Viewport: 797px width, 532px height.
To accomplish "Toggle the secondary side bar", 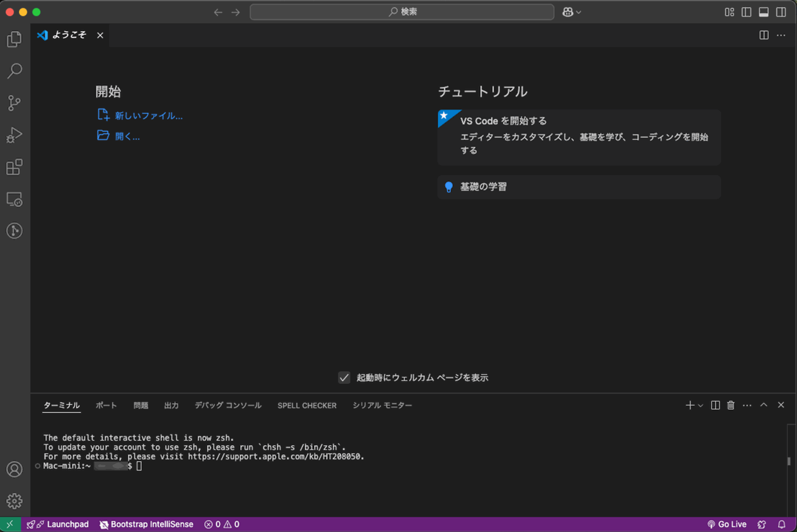I will pyautogui.click(x=781, y=12).
